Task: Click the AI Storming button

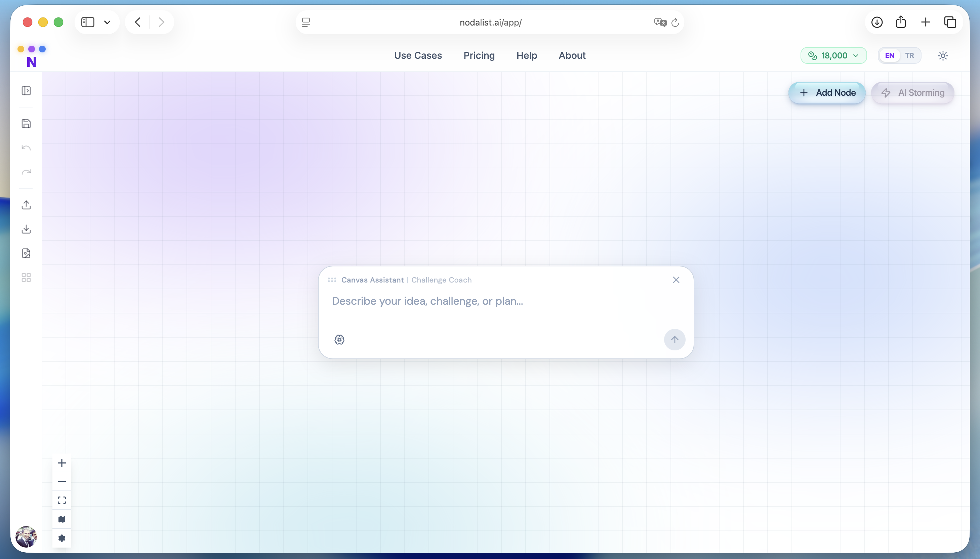Action: [912, 92]
